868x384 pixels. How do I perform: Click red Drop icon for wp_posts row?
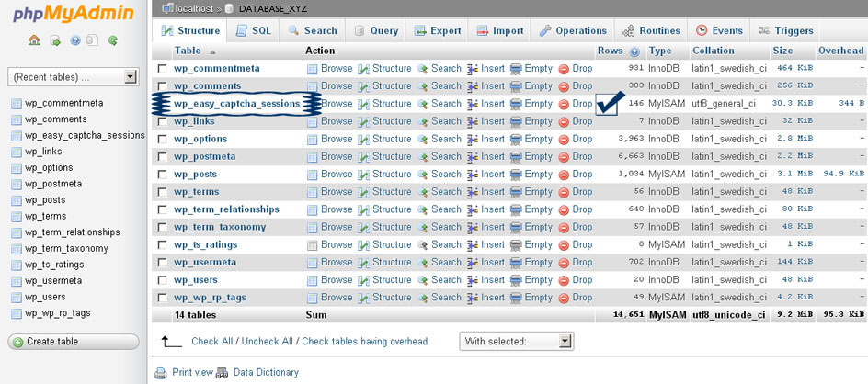coord(564,175)
